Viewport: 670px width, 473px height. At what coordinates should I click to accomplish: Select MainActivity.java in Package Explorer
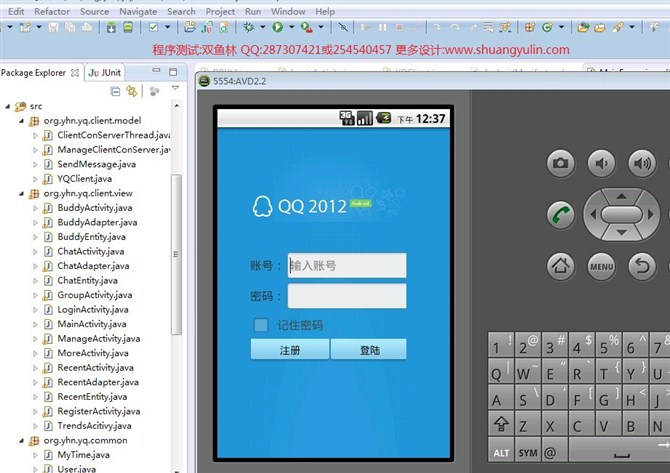(x=92, y=324)
